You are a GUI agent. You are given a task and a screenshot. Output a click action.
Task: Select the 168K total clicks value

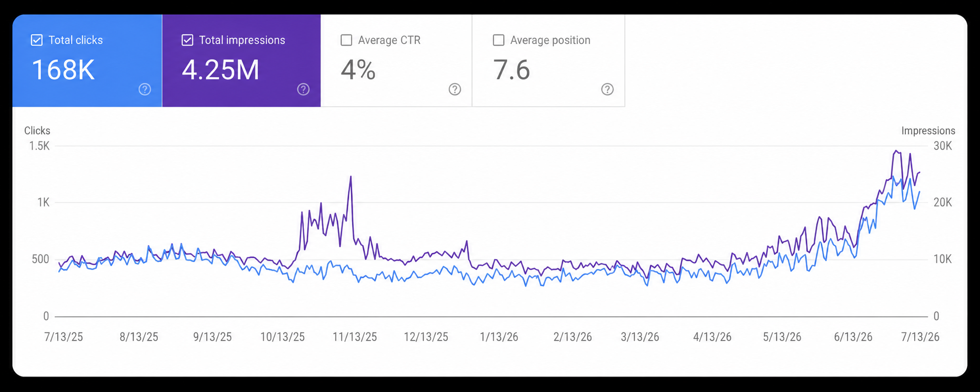63,70
